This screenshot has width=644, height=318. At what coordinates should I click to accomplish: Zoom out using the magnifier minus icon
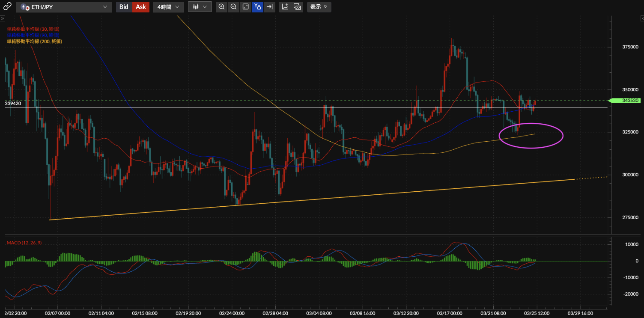233,7
